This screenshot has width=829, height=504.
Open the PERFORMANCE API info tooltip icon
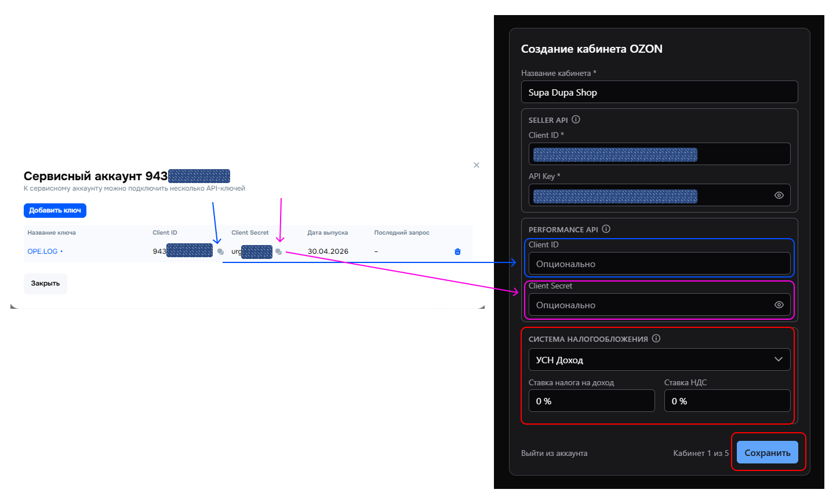click(606, 229)
